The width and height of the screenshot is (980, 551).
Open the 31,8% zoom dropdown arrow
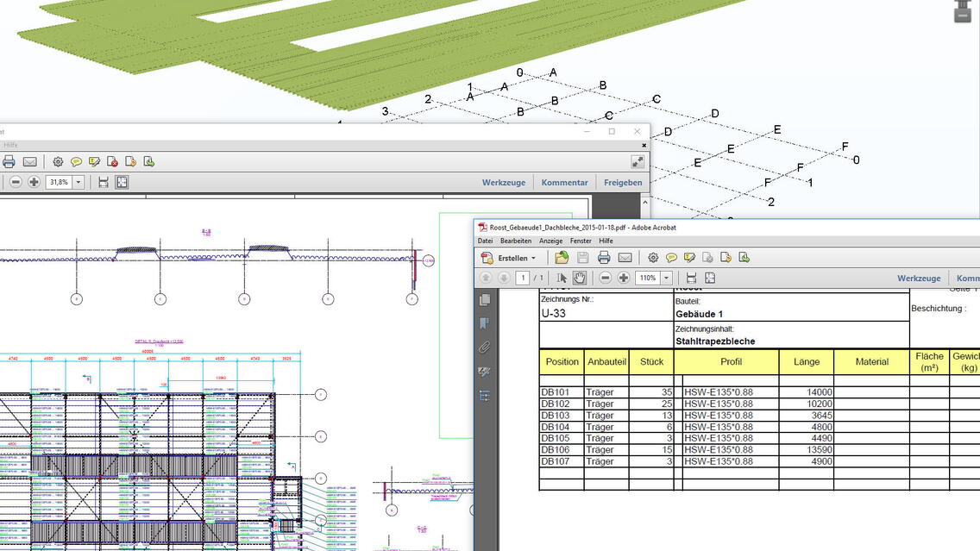pyautogui.click(x=79, y=183)
